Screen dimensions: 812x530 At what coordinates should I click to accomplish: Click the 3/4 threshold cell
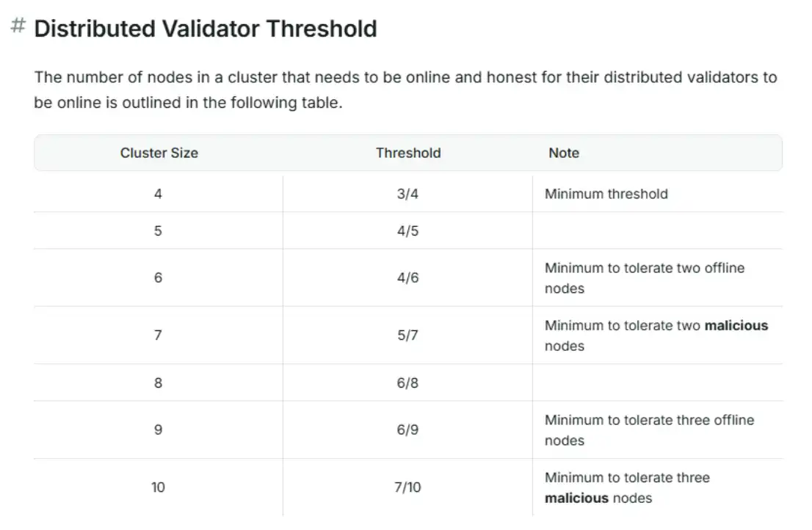[407, 194]
